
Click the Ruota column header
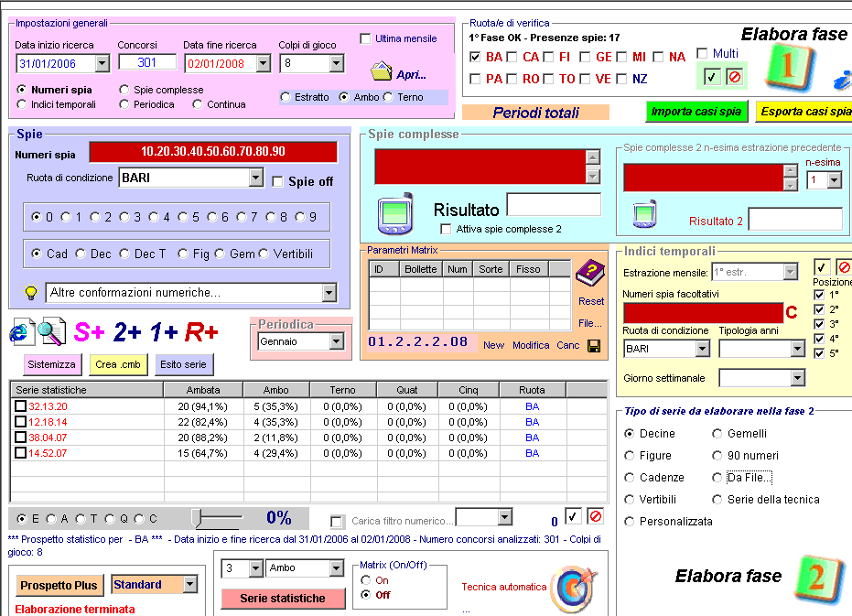click(532, 390)
